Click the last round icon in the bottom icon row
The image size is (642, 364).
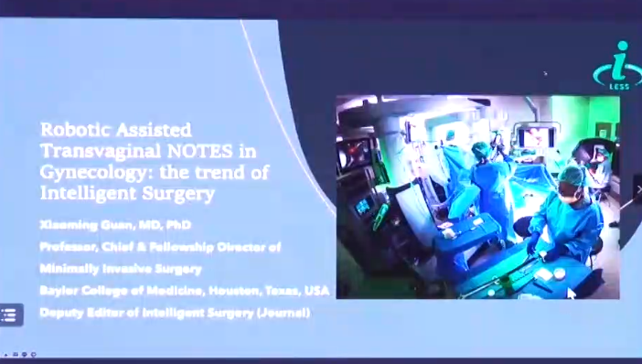34,355
